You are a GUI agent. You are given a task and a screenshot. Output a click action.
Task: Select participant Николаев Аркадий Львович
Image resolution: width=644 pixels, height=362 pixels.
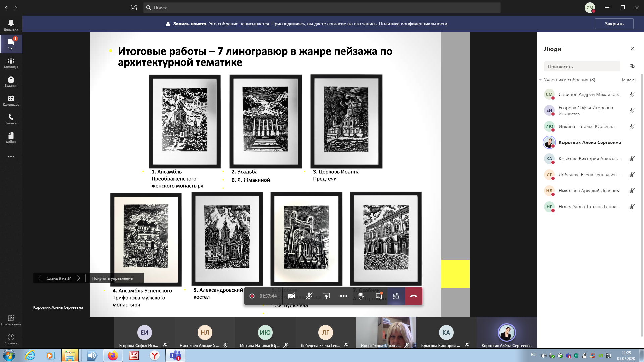click(590, 191)
